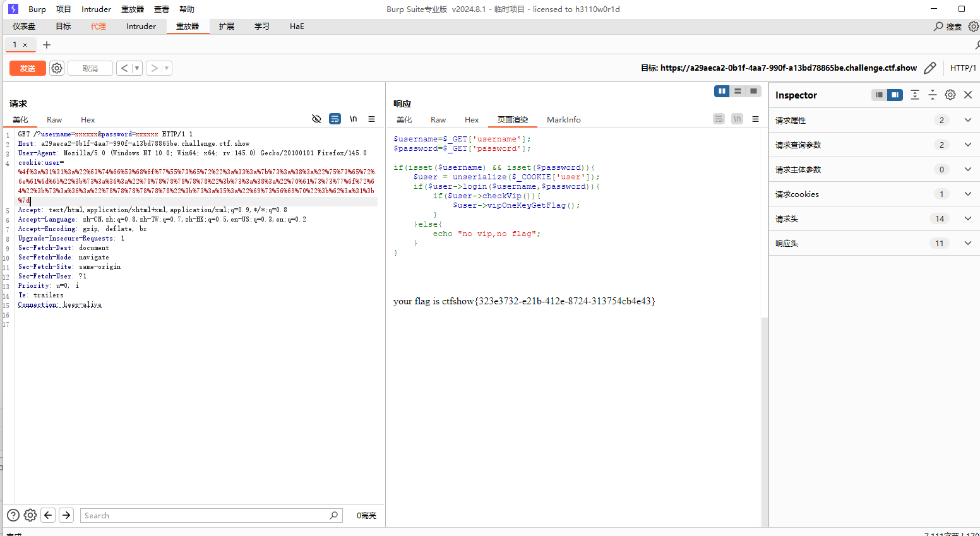The height and width of the screenshot is (536, 980).
Task: Click the search magnifier in Search field
Action: click(334, 515)
